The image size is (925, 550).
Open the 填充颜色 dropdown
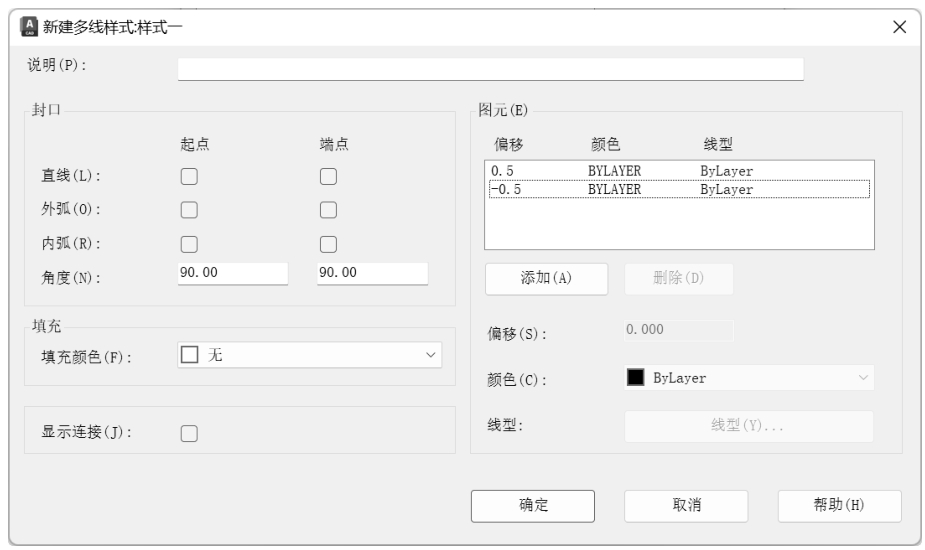point(309,356)
